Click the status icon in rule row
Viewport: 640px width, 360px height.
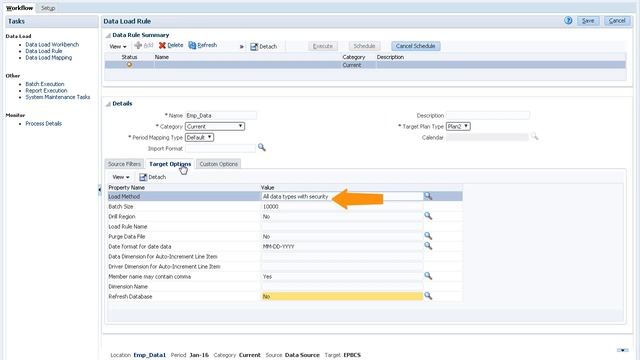click(x=129, y=64)
